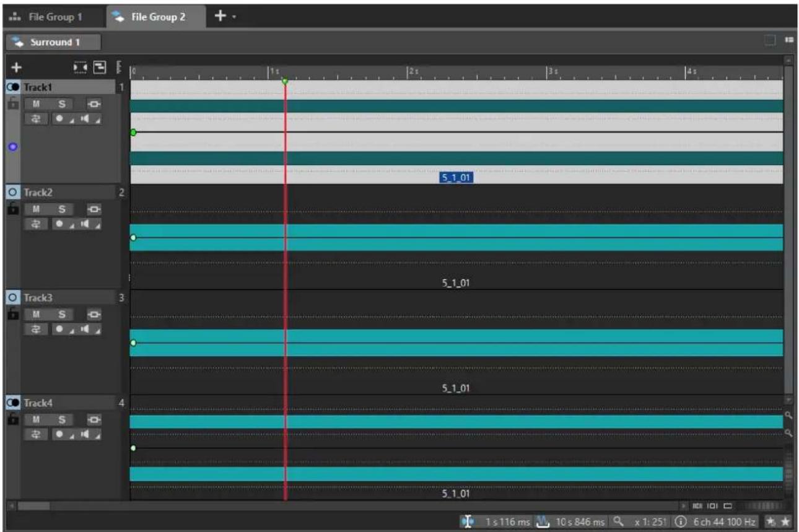The width and height of the screenshot is (799, 532).
Task: Open the dropdown arrow beside the new group plus
Action: click(x=233, y=17)
